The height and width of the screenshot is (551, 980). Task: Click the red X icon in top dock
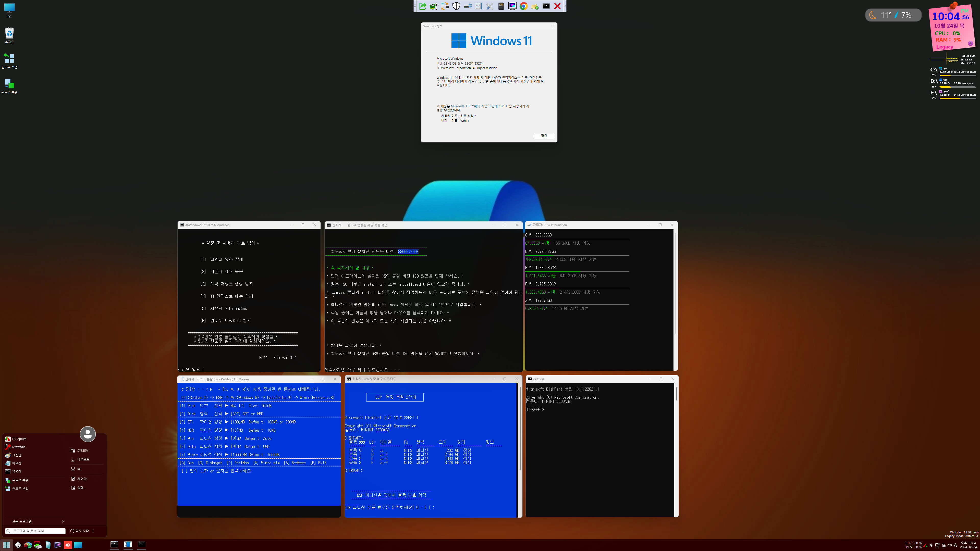557,6
